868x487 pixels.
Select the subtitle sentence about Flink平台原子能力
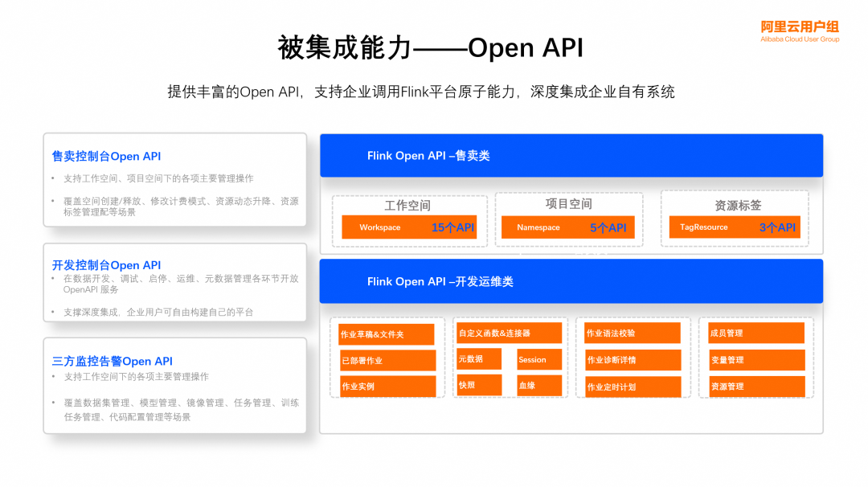[x=420, y=92]
